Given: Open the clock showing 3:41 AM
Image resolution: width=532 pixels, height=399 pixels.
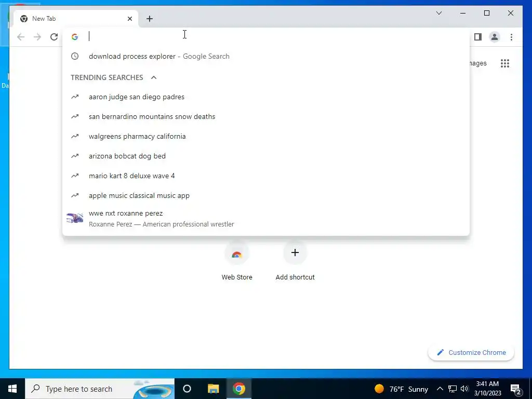Looking at the screenshot, I should point(487,389).
